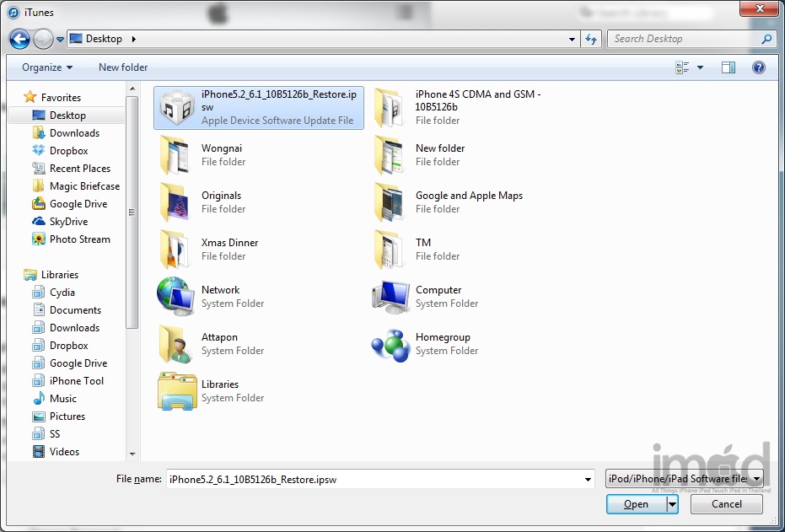Screen dimensions: 785x532
Task: Open the TM folder icon
Action: click(x=390, y=250)
